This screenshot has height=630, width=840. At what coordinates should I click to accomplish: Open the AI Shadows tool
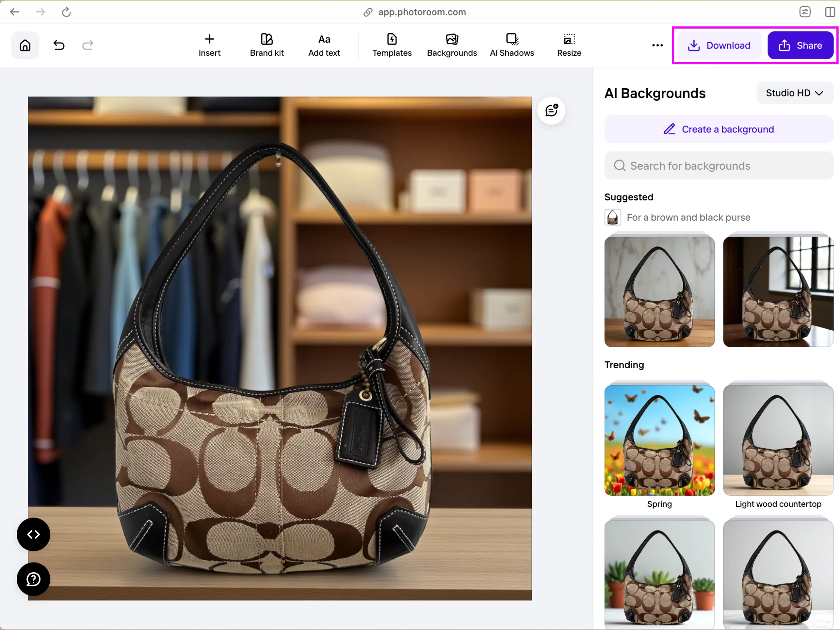coord(511,45)
